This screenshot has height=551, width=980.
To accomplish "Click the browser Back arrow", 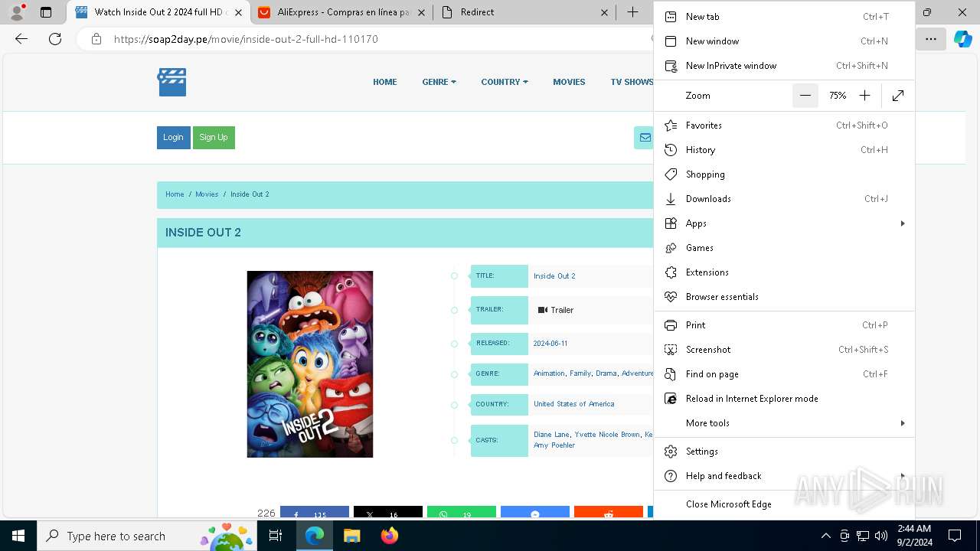I will [x=21, y=39].
